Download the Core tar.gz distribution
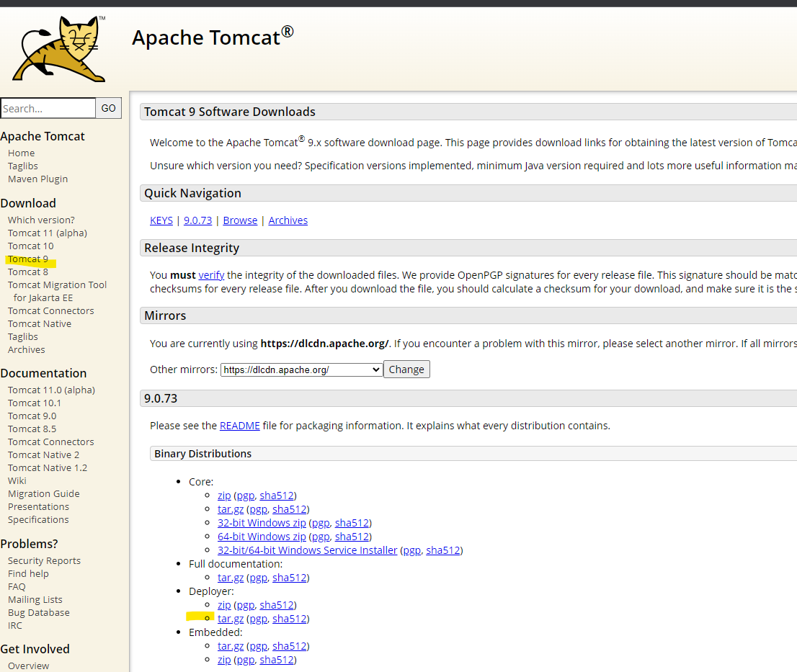 coord(231,509)
